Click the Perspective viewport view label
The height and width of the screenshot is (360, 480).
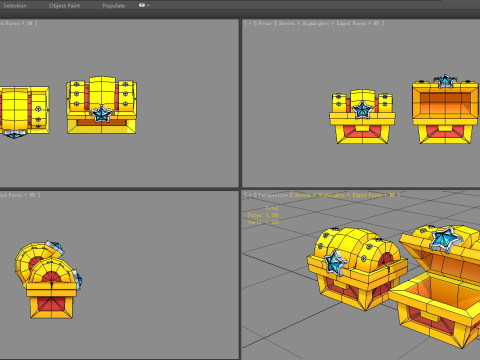pos(273,195)
